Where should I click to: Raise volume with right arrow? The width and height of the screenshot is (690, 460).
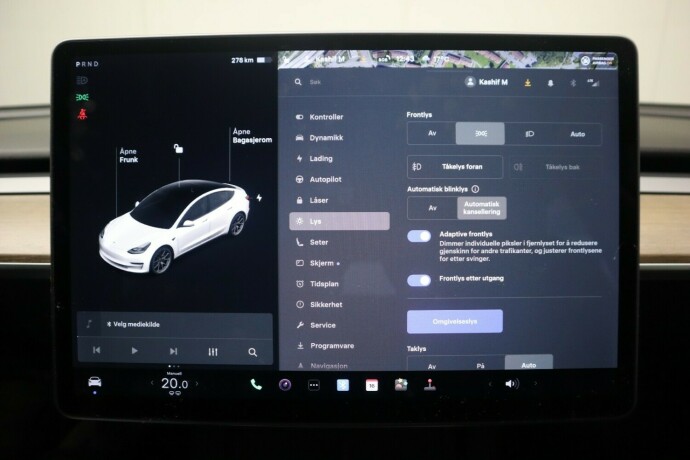pyautogui.click(x=536, y=384)
